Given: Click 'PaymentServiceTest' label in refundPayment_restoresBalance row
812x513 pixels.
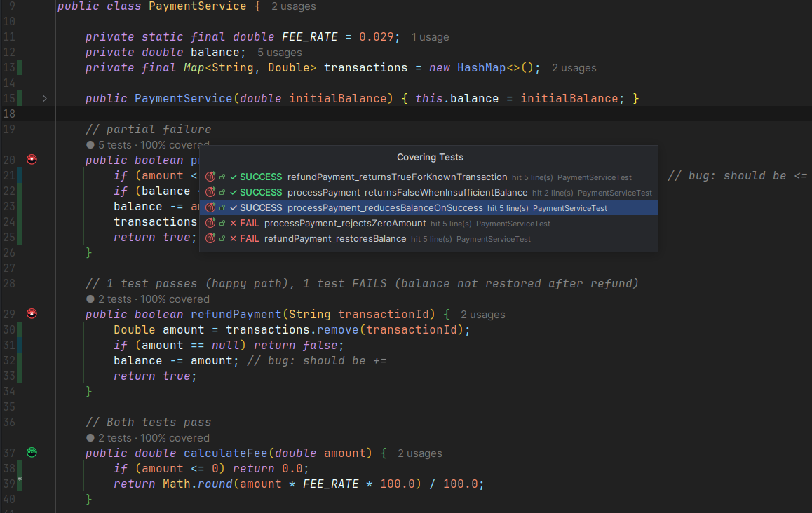Looking at the screenshot, I should [x=494, y=239].
